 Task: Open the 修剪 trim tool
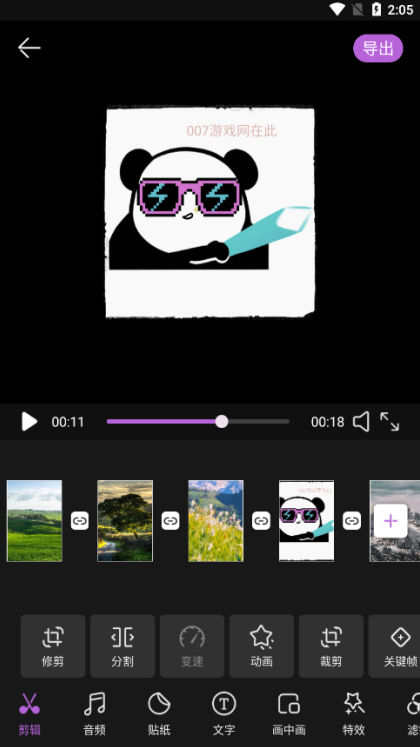[53, 646]
